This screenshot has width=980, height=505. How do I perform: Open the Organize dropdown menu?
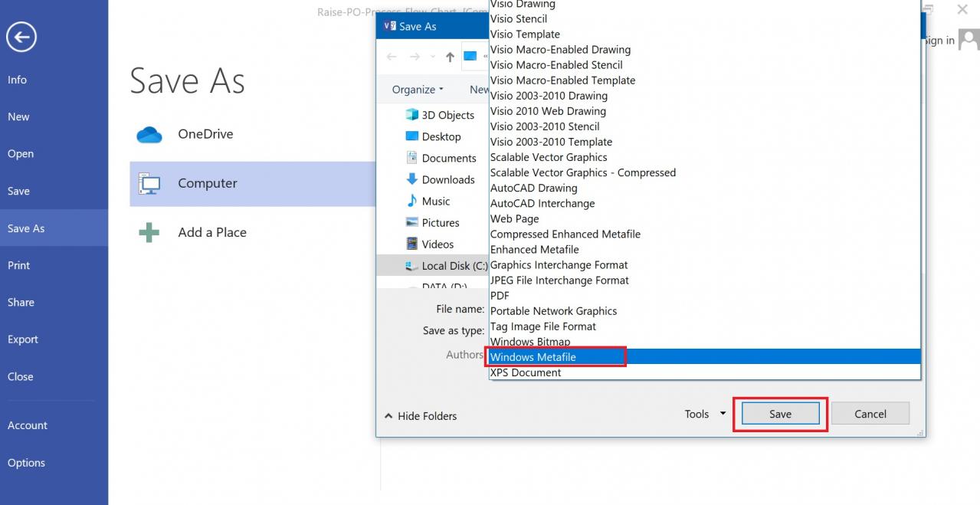pyautogui.click(x=416, y=89)
